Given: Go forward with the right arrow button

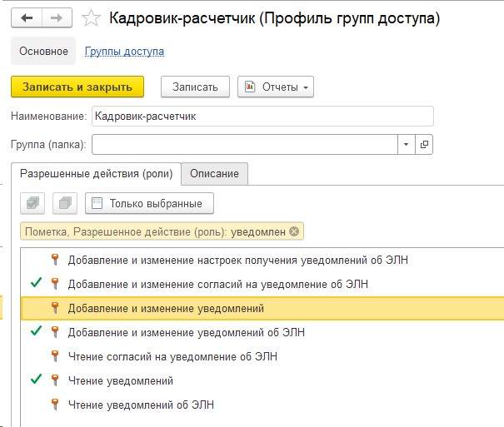Looking at the screenshot, I should pyautogui.click(x=57, y=18).
